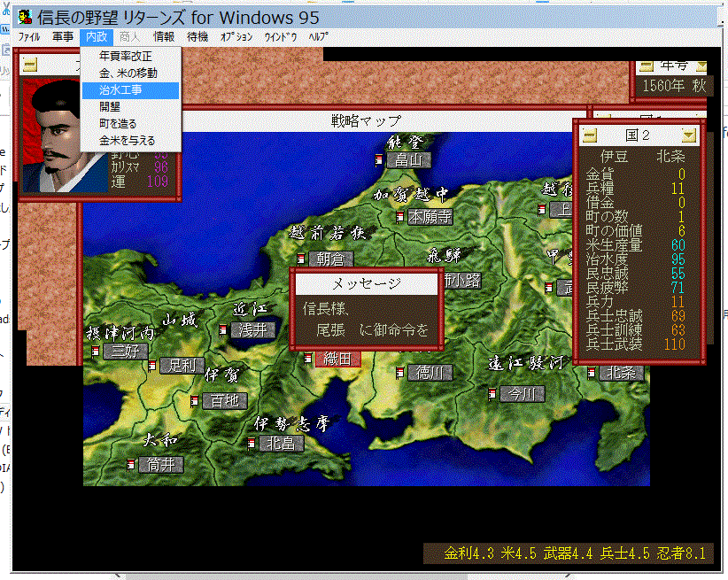
Task: Choose 開墾 in the 内政 menu
Action: 130,107
